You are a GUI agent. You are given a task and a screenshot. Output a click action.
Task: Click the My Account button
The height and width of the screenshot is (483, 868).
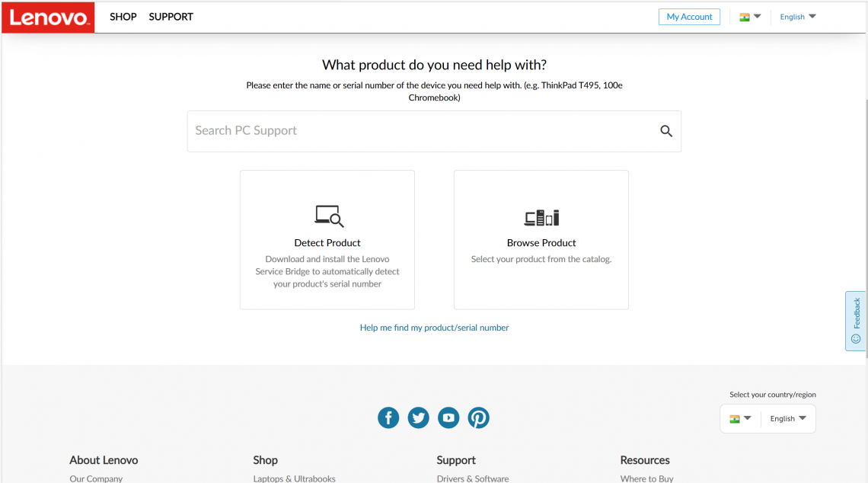pyautogui.click(x=689, y=17)
